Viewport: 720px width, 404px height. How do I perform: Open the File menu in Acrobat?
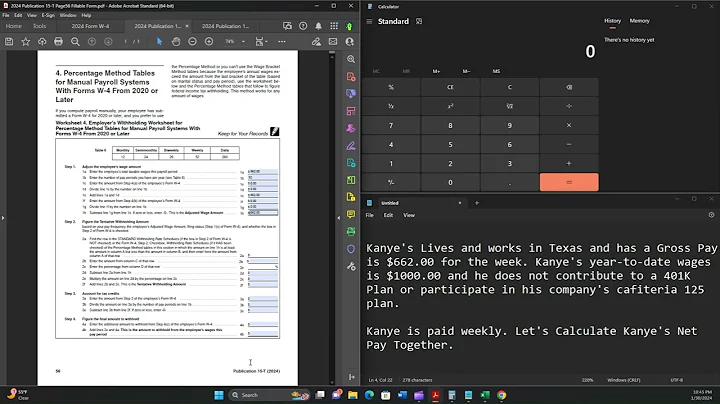point(6,15)
